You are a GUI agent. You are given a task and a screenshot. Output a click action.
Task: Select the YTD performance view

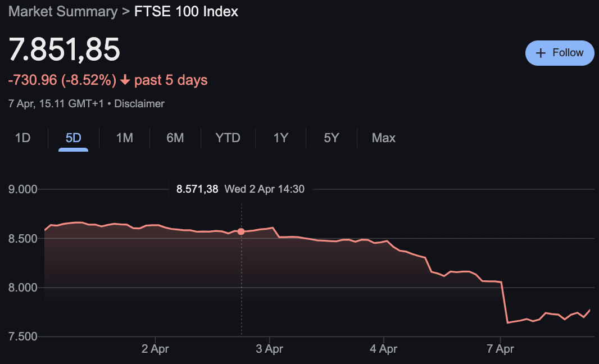228,138
